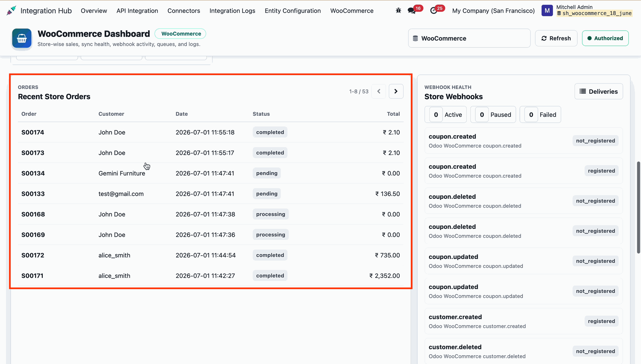This screenshot has height=364, width=641.
Task: Click the Mitchell Admin avatar icon
Action: 547,11
